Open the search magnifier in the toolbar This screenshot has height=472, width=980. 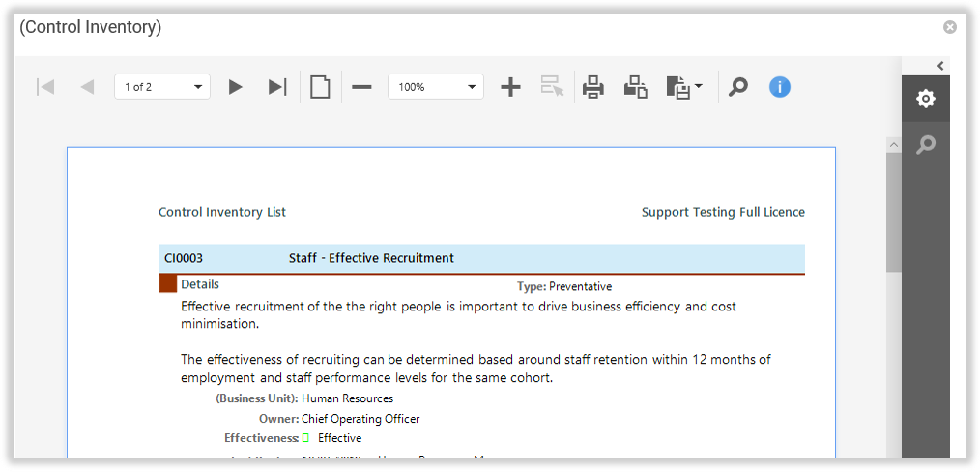737,87
